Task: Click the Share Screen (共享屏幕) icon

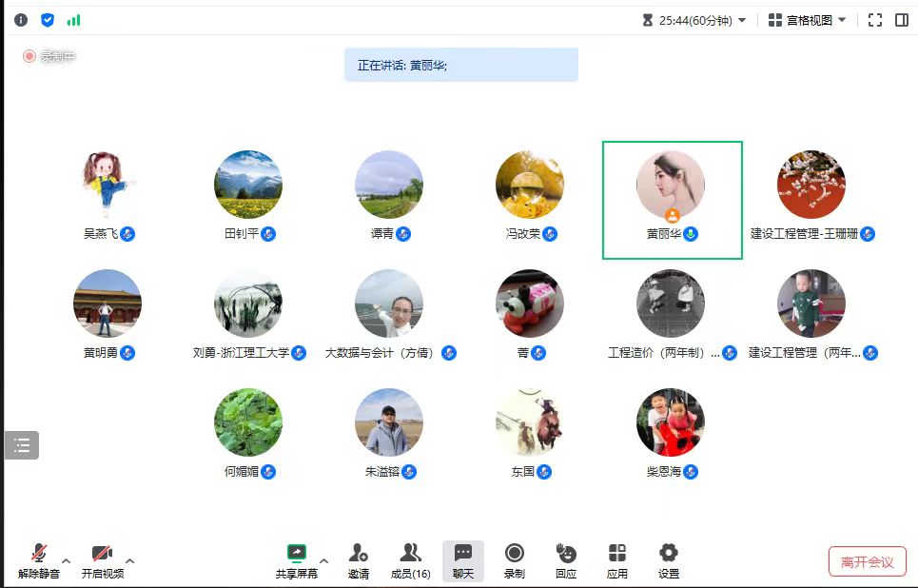Action: click(x=297, y=554)
